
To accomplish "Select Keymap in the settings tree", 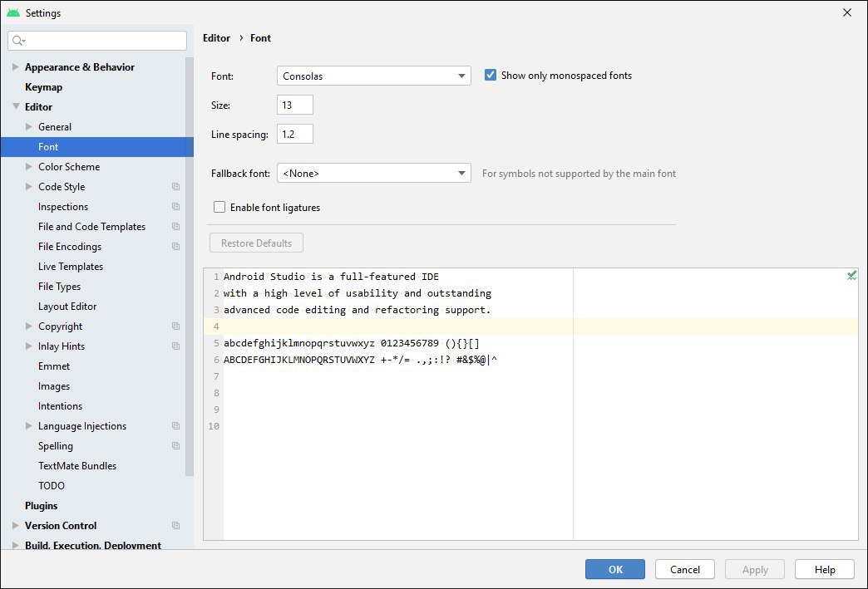I will pos(43,87).
